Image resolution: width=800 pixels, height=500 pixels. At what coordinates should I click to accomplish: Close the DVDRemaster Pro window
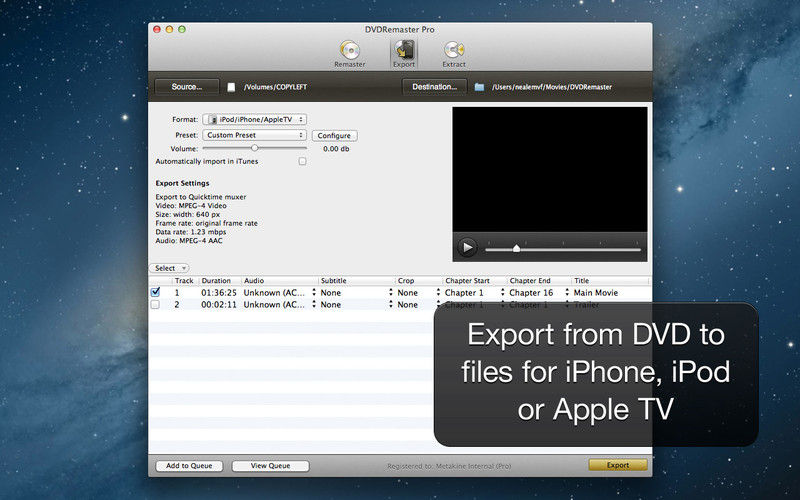pyautogui.click(x=158, y=30)
